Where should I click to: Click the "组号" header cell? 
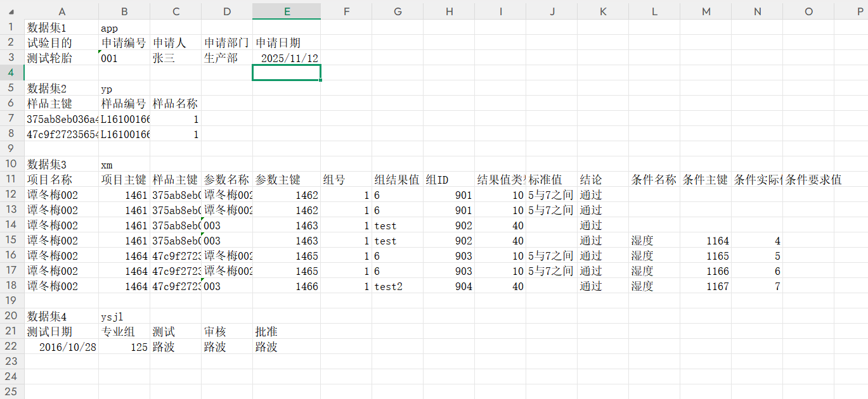pos(346,179)
